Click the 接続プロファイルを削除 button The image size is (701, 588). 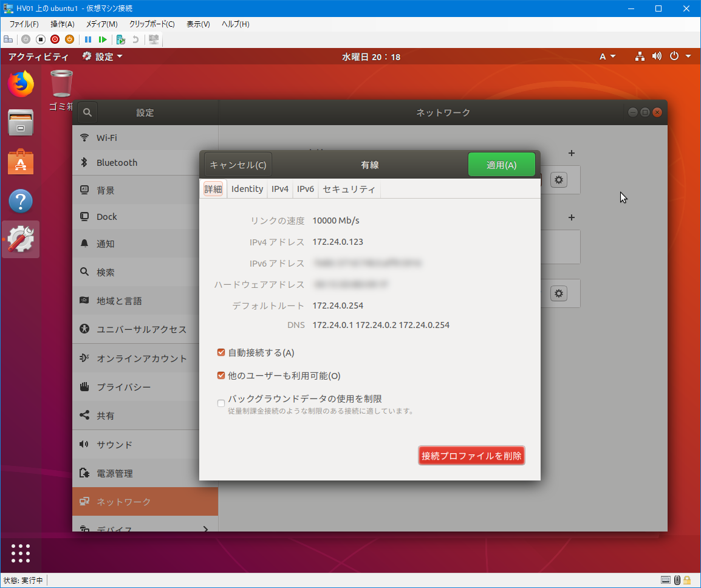(471, 456)
